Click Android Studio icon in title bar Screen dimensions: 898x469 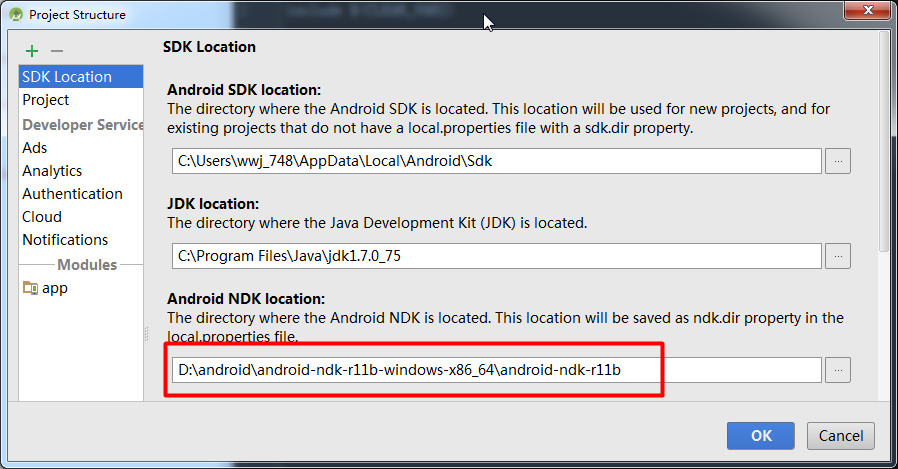pos(15,15)
